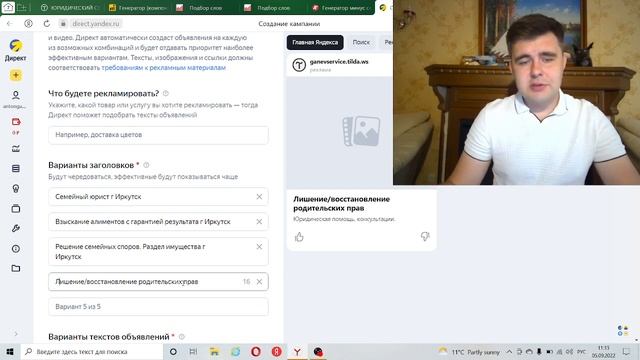Show hidden tray icons chevron
The image size is (640, 360).
[x=509, y=352]
